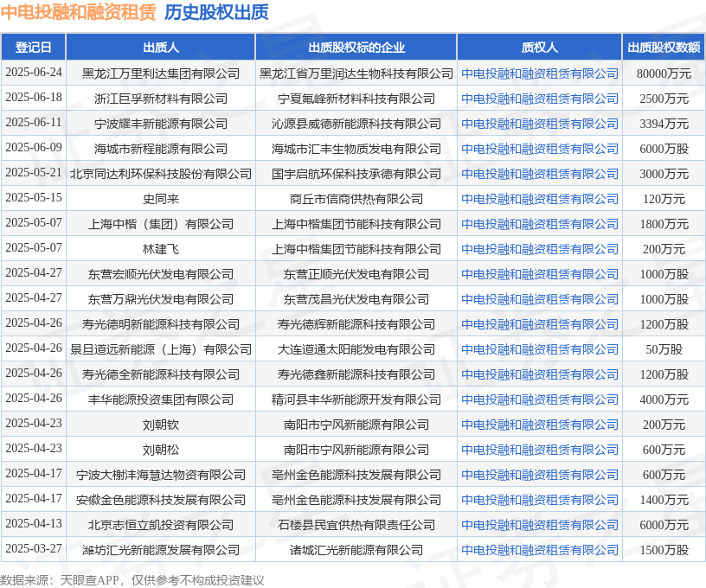706x588 pixels.
Task: Click company 沁源县威德新能源科技有限公司
Action: [x=356, y=124]
